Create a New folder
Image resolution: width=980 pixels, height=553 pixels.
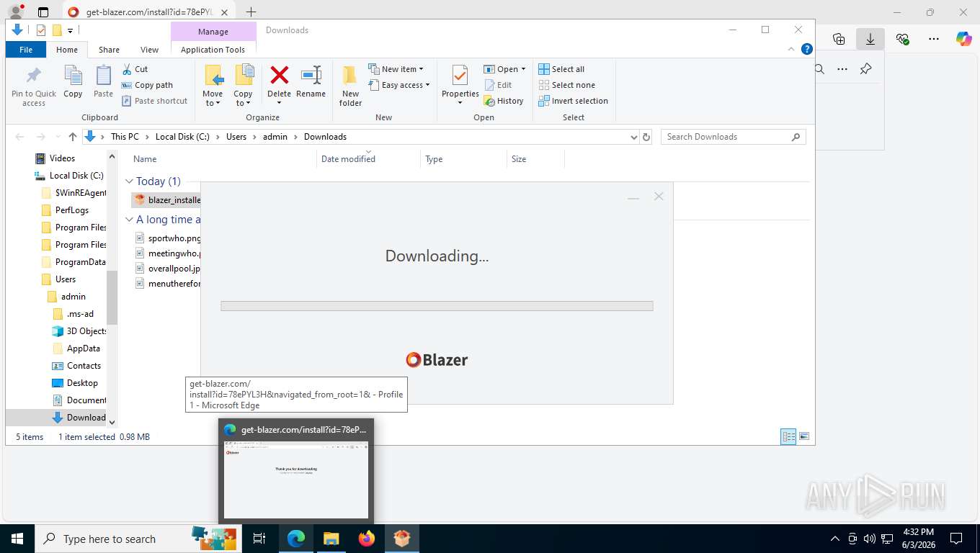[350, 86]
